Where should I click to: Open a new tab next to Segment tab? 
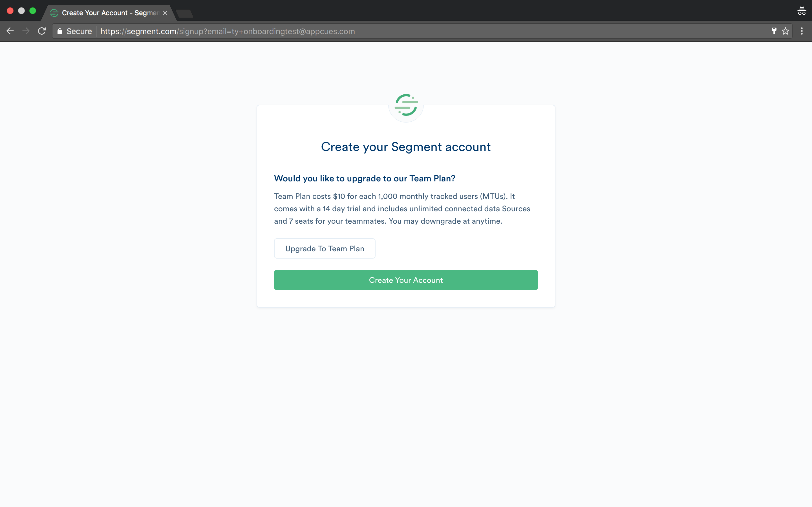point(185,14)
